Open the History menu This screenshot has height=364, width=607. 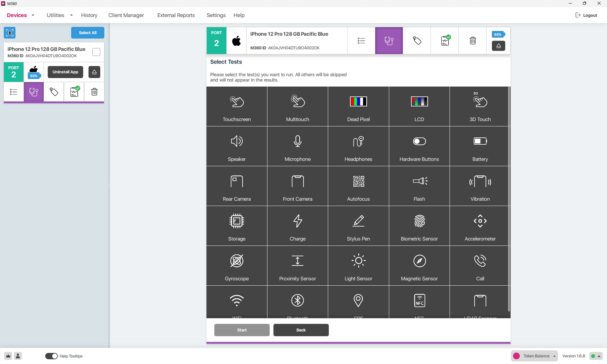[89, 15]
